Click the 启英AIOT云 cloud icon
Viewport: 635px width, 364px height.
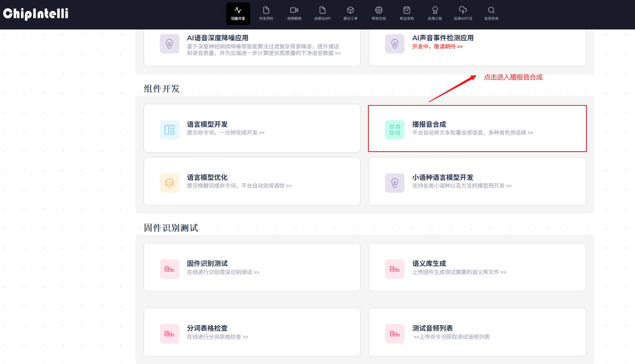(x=463, y=10)
